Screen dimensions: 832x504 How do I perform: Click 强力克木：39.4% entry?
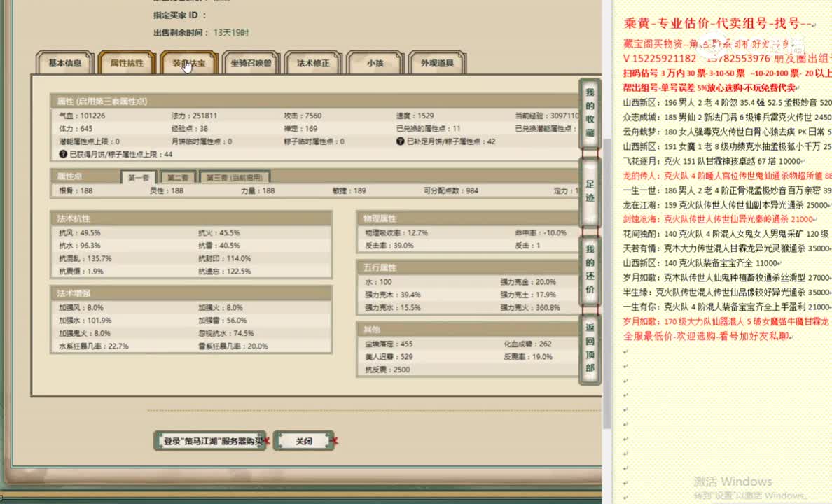(x=393, y=295)
